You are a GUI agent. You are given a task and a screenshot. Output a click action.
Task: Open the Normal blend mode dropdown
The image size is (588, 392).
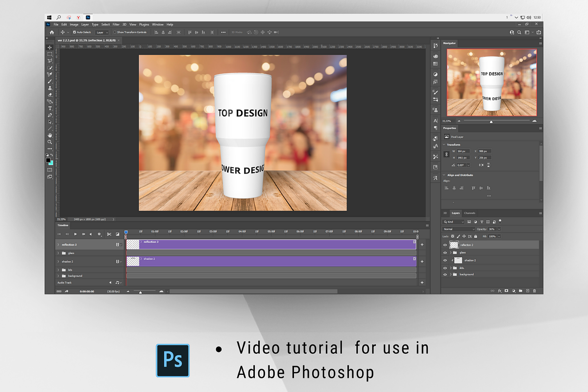click(x=459, y=229)
